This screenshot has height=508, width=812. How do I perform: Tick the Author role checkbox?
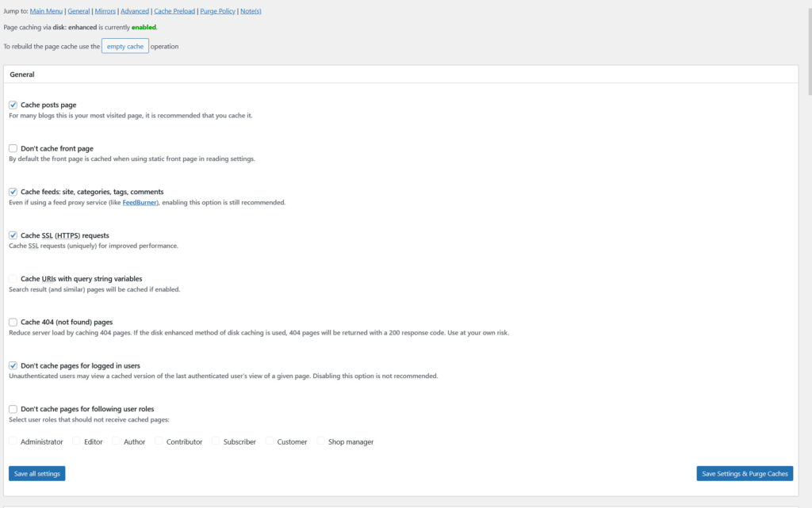[116, 441]
